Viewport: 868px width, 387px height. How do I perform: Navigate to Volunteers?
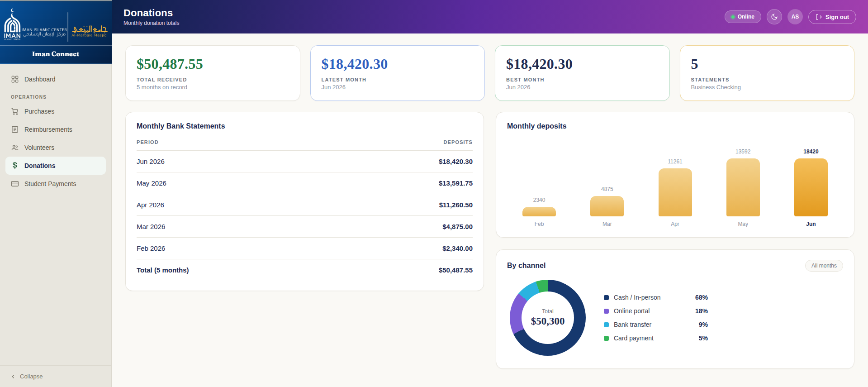tap(56, 148)
